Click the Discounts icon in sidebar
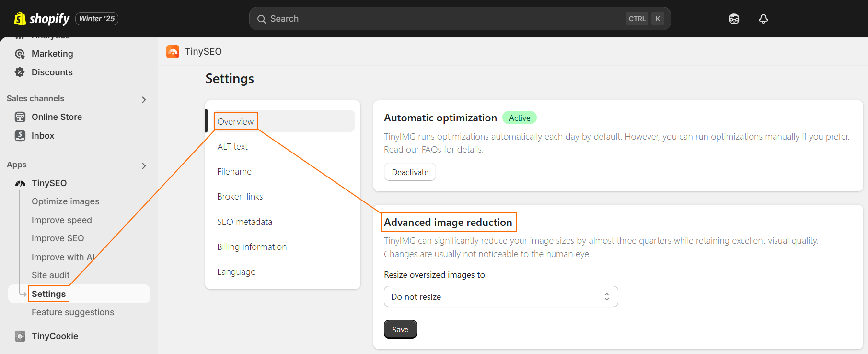Screen dimensions: 868x354 (20, 72)
